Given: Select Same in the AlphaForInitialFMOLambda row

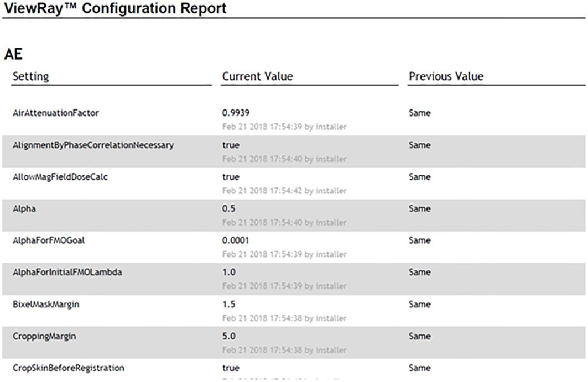Looking at the screenshot, I should [420, 272].
